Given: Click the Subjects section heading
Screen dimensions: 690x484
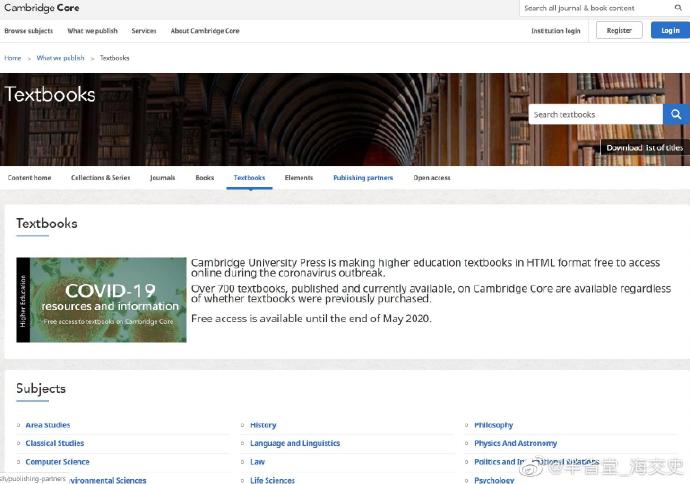Looking at the screenshot, I should tap(41, 389).
